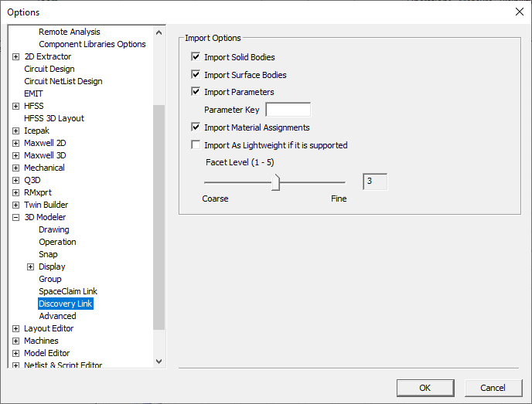Click the Facet Level slider thumb
The image size is (532, 404).
click(275, 182)
